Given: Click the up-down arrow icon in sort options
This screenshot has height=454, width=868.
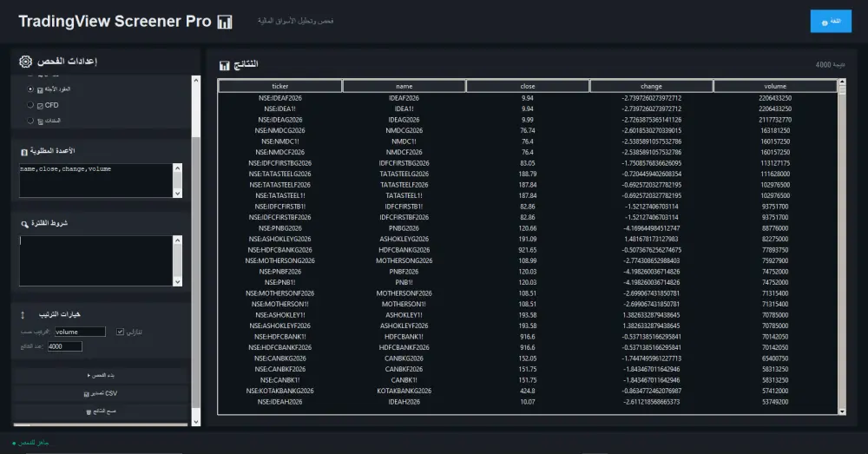Looking at the screenshot, I should click(23, 315).
